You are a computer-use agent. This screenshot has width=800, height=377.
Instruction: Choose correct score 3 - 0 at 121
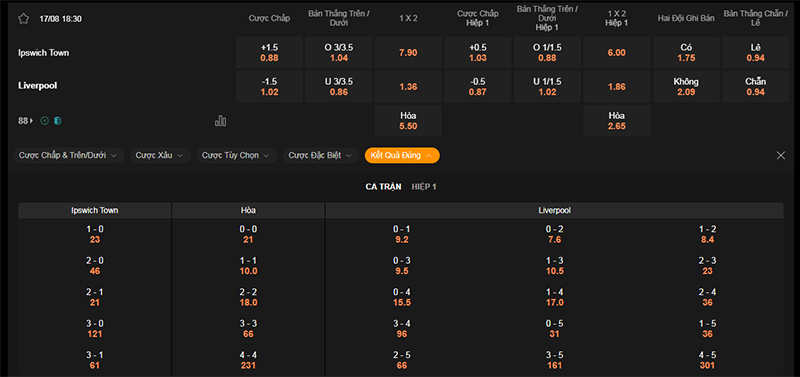click(95, 329)
